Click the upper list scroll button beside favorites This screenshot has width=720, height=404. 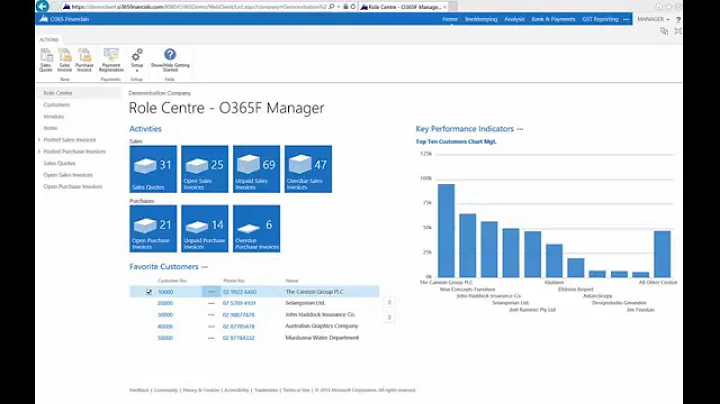tap(389, 303)
